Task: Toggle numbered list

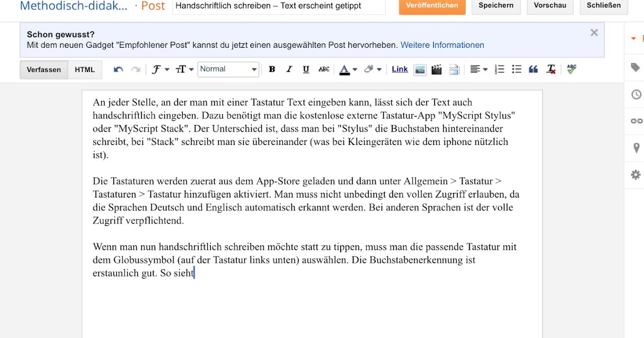Action: pyautogui.click(x=499, y=69)
